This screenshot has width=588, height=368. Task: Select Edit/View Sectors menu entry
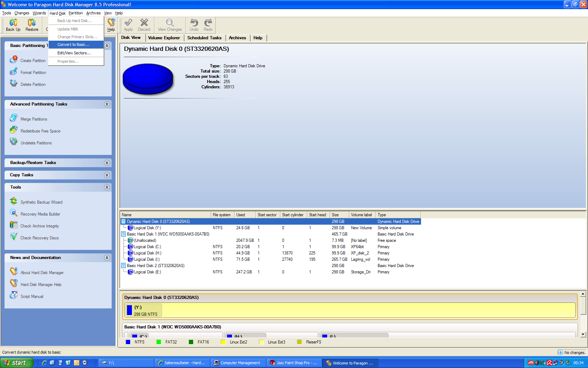76,53
